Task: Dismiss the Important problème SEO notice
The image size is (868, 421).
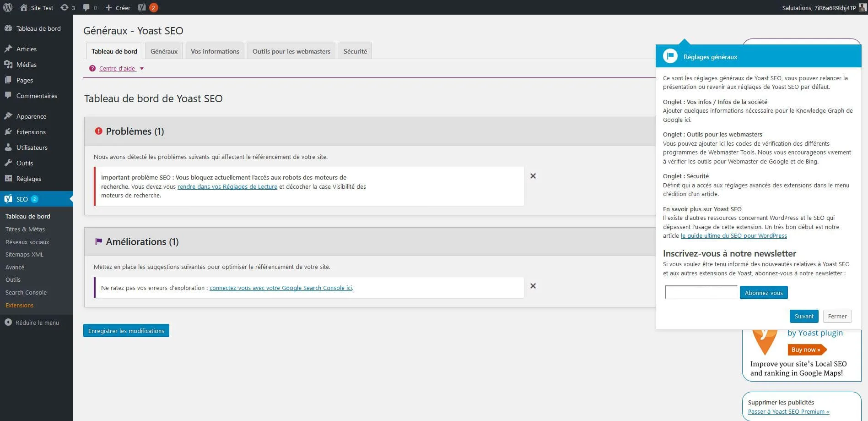Action: pyautogui.click(x=533, y=176)
